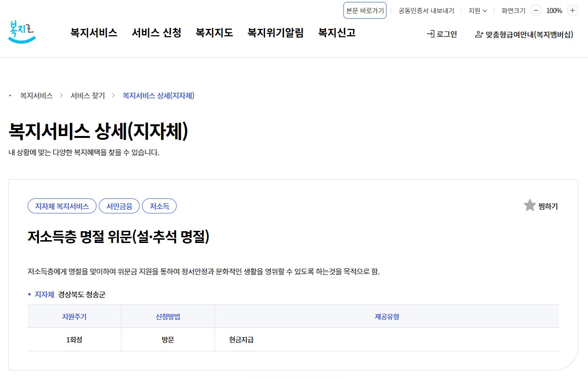Click the 본문 바로가기 skip link
Screen dimensions: 588x379
point(365,10)
